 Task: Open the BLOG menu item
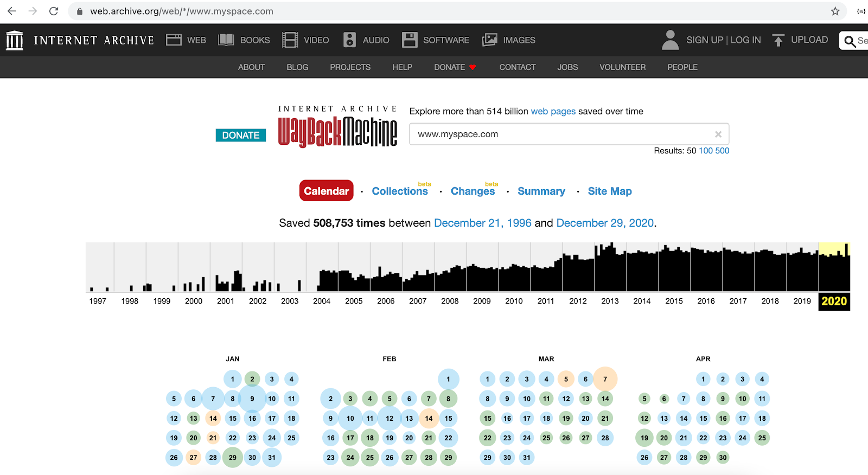click(297, 67)
